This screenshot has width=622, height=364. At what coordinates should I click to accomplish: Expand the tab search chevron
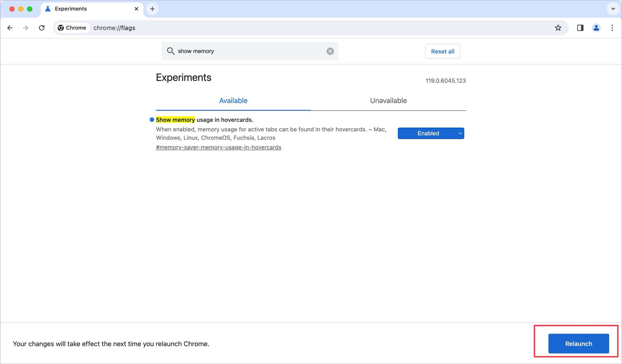click(613, 9)
